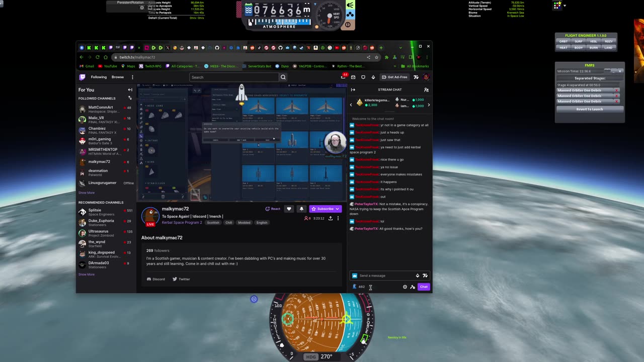The width and height of the screenshot is (644, 362).
Task: Open Twitch home via purple logo
Action: (82, 77)
